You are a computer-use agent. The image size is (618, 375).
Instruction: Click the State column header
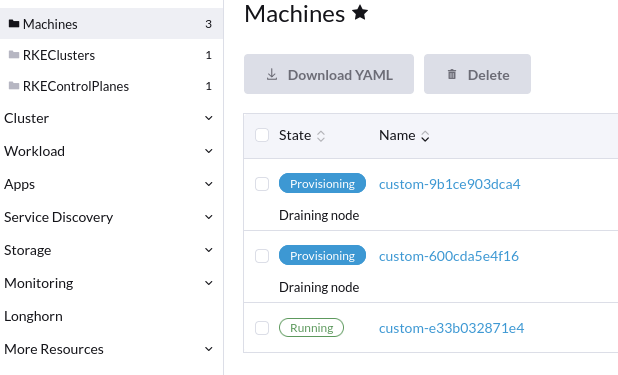[x=295, y=135]
